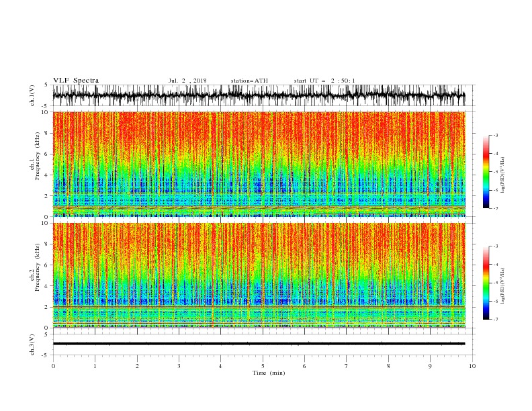Viewport: 532px width, 411px height.
Task: Select the date "Jul. 2 , 2018"
Action: click(x=187, y=81)
